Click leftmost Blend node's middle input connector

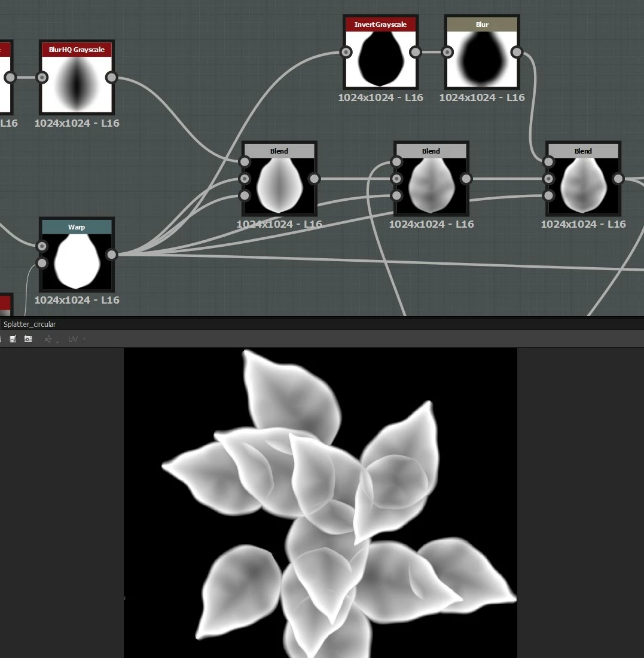tap(245, 179)
